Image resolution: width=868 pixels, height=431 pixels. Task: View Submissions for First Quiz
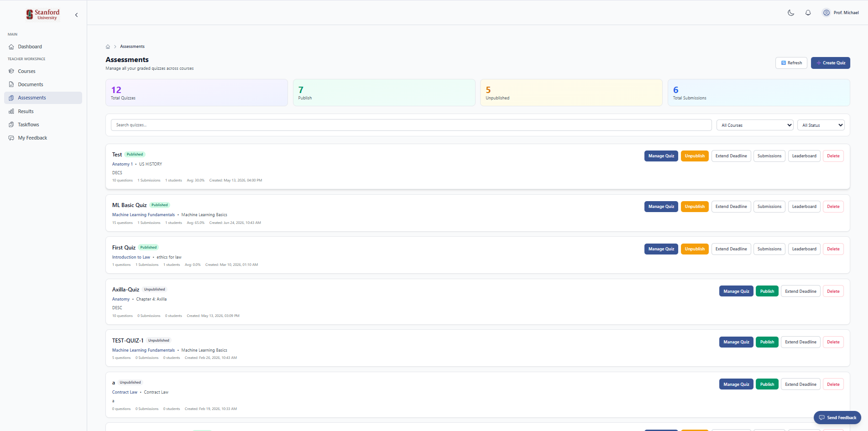769,249
